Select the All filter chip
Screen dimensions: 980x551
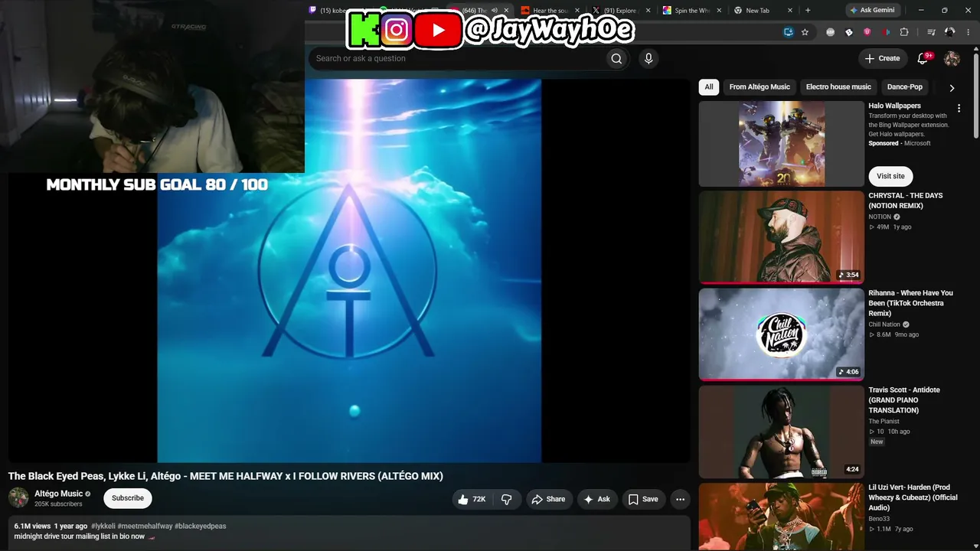coord(709,87)
